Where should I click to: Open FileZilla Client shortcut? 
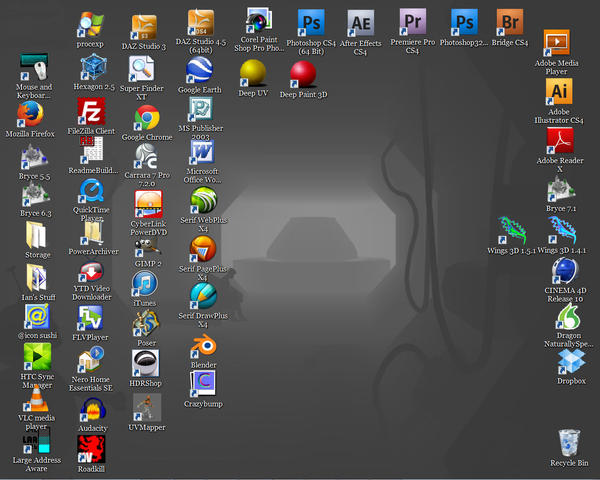[x=91, y=111]
